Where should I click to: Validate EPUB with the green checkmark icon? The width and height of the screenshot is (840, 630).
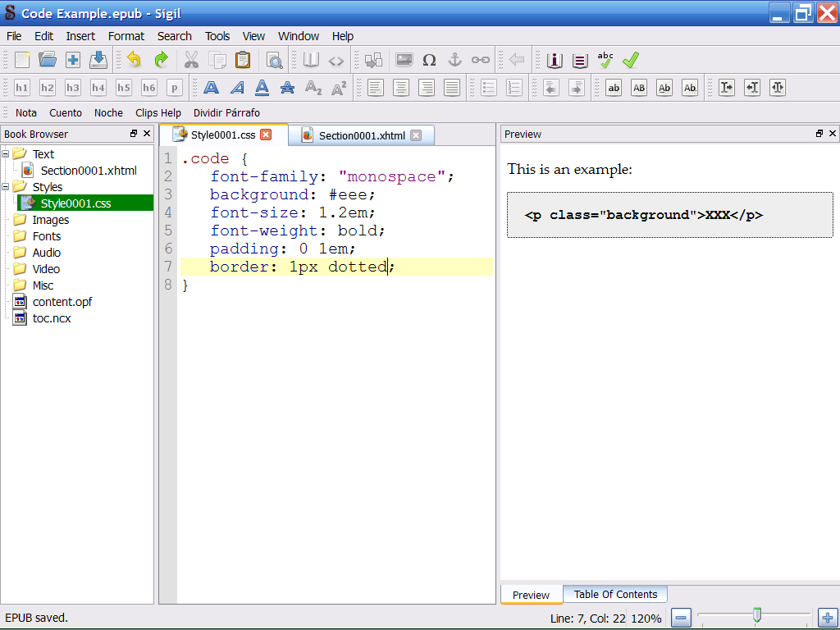coord(630,60)
